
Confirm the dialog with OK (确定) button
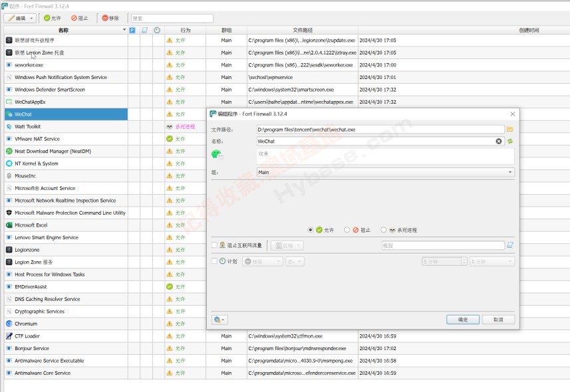(463, 320)
